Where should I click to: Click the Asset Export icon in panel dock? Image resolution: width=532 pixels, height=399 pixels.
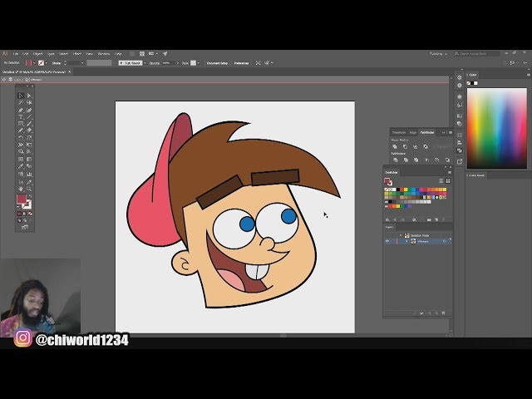(460, 161)
